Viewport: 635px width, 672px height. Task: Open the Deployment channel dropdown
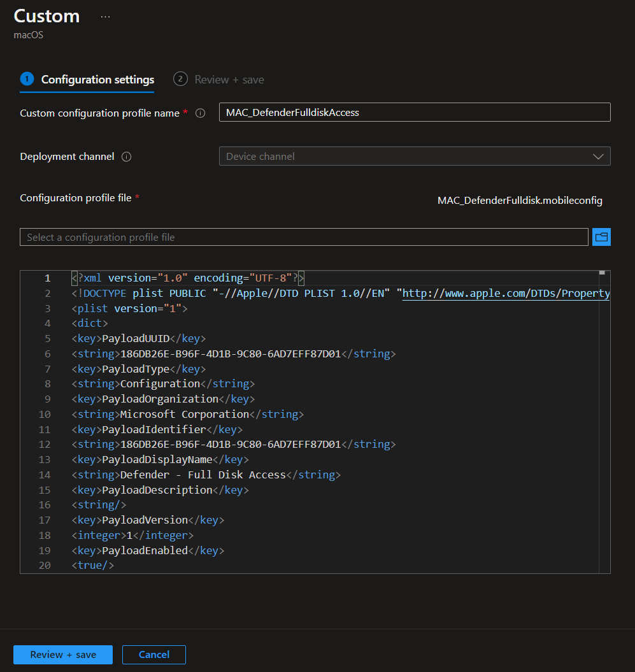[414, 156]
